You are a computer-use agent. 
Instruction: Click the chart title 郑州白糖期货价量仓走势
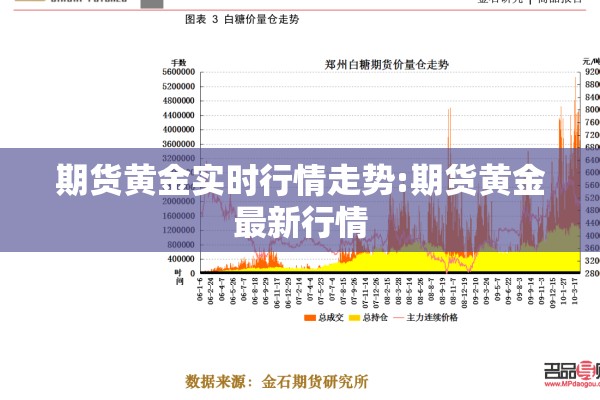pos(386,65)
